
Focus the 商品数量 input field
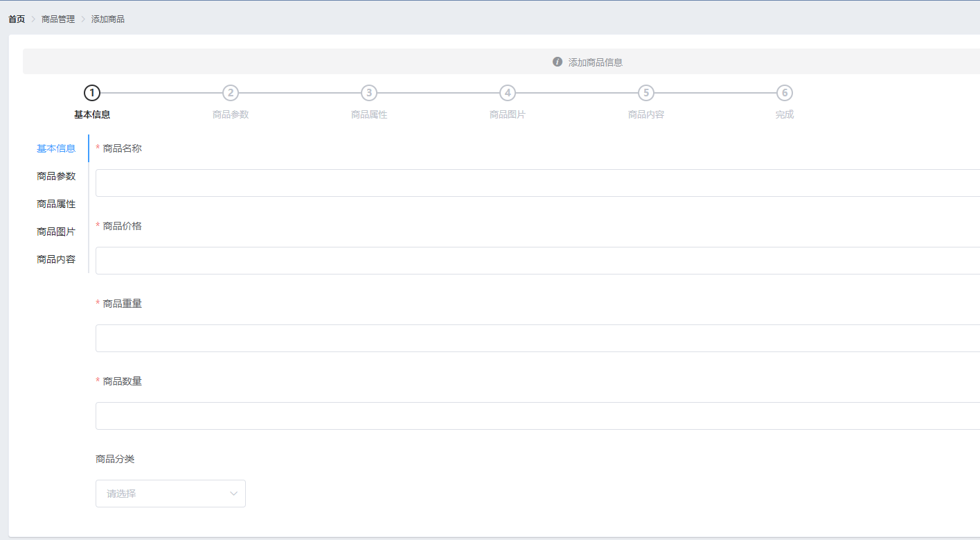click(537, 416)
